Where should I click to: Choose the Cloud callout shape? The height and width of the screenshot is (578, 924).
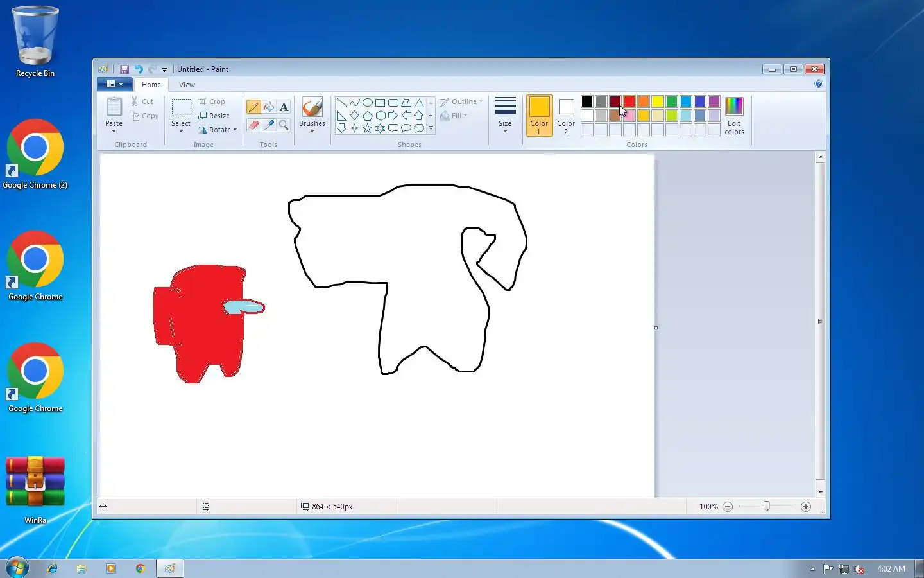419,128
